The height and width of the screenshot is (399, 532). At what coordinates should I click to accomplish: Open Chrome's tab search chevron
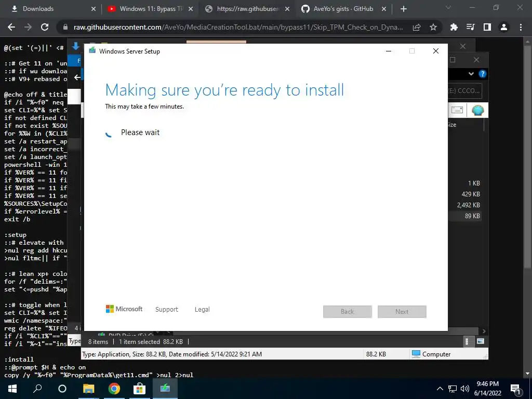tap(448, 7)
